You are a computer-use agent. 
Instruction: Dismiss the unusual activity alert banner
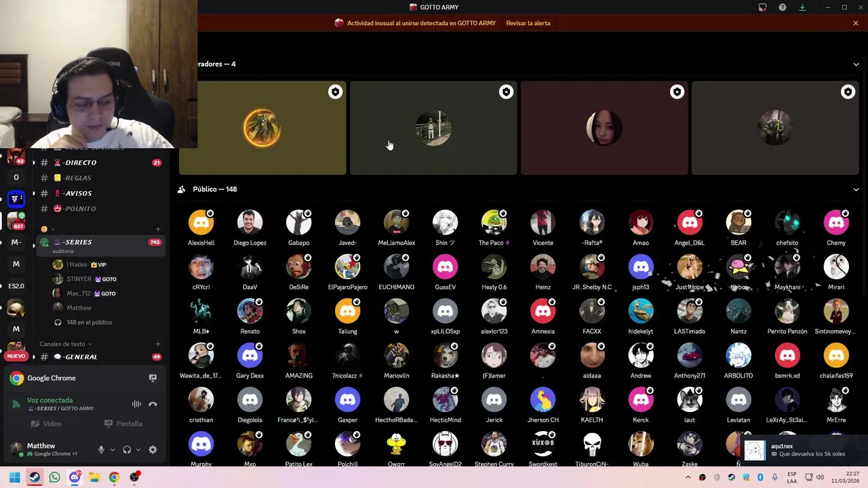pyautogui.click(x=856, y=23)
